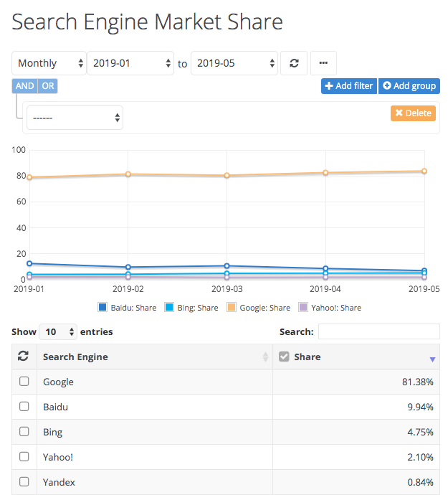448x495 pixels.
Task: Toggle the Share column checkbox
Action: tap(284, 357)
